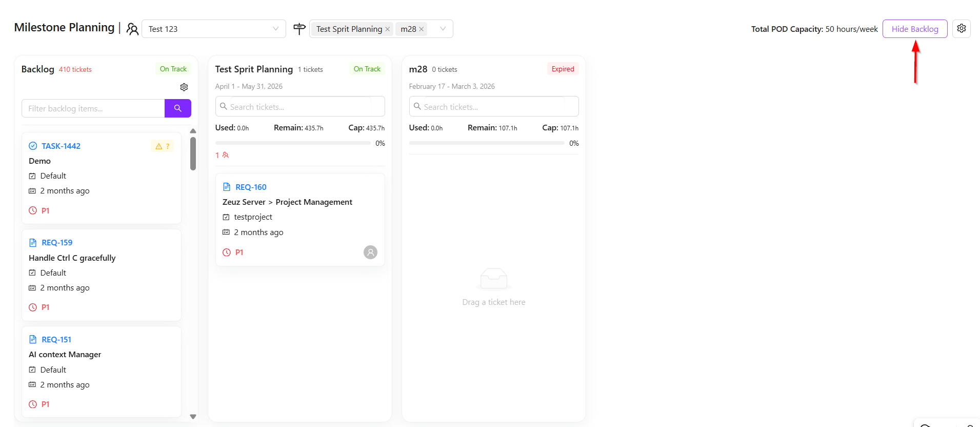This screenshot has width=980, height=427.
Task: Click the Test Sprit Planning capacity progress bar
Action: 293,143
